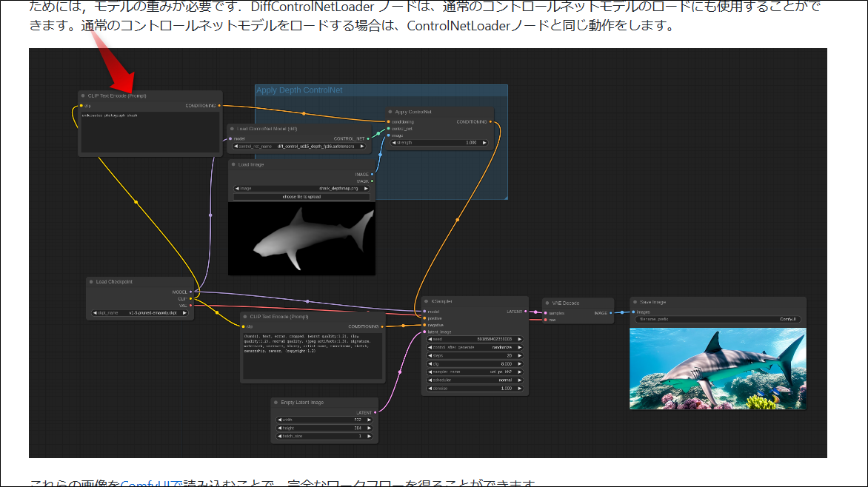Click collapse dot on negative-prompt CLIP Text Encode node

pyautogui.click(x=245, y=317)
